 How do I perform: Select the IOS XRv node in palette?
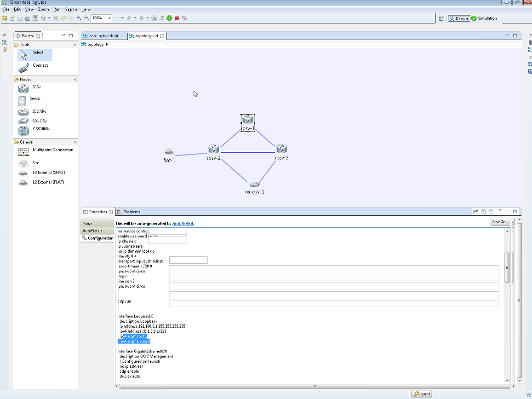32,111
